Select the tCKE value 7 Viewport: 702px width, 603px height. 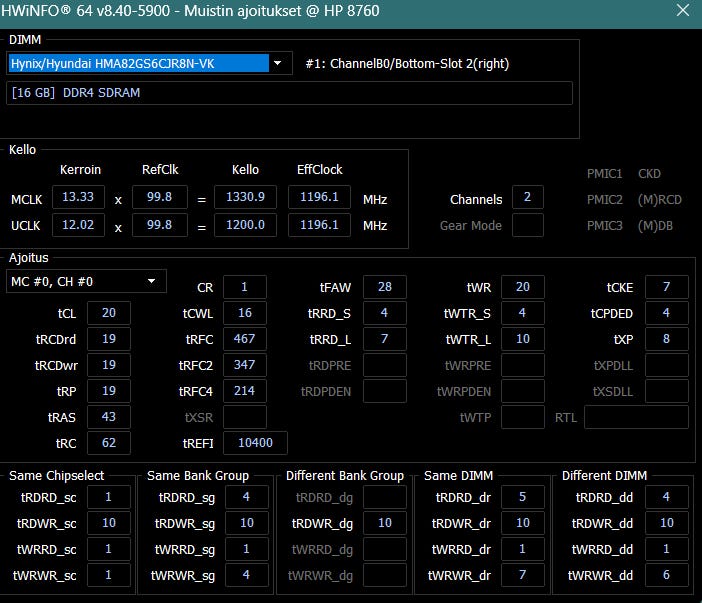coord(666,288)
